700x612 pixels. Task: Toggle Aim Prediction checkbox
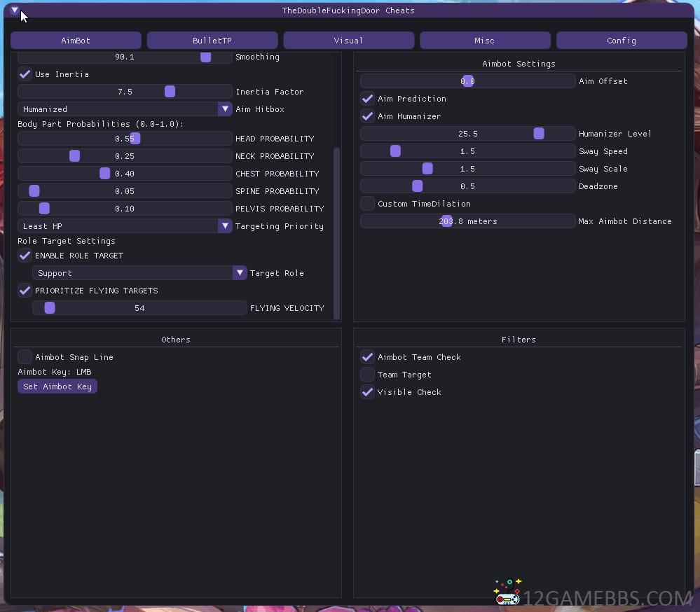pyautogui.click(x=367, y=99)
